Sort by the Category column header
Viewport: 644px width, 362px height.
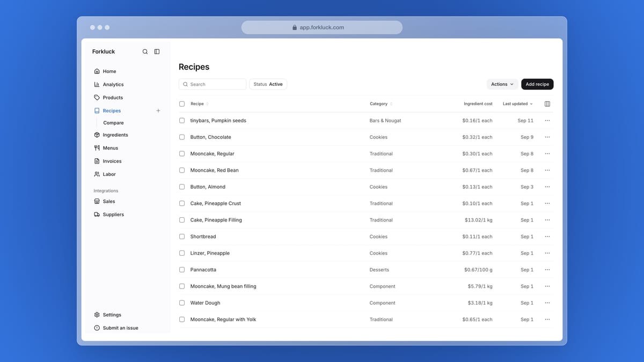tap(381, 104)
